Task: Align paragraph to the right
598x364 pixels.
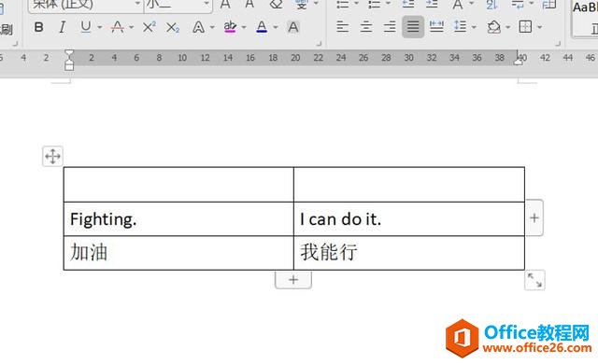Action: pyautogui.click(x=390, y=27)
